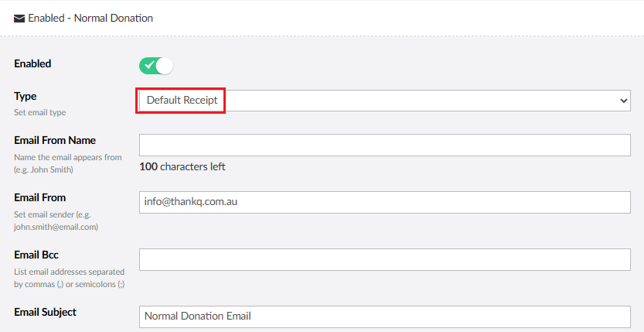Open the Type dropdown showing Default Receipt
Screen dimensions: 644x332
pos(384,101)
